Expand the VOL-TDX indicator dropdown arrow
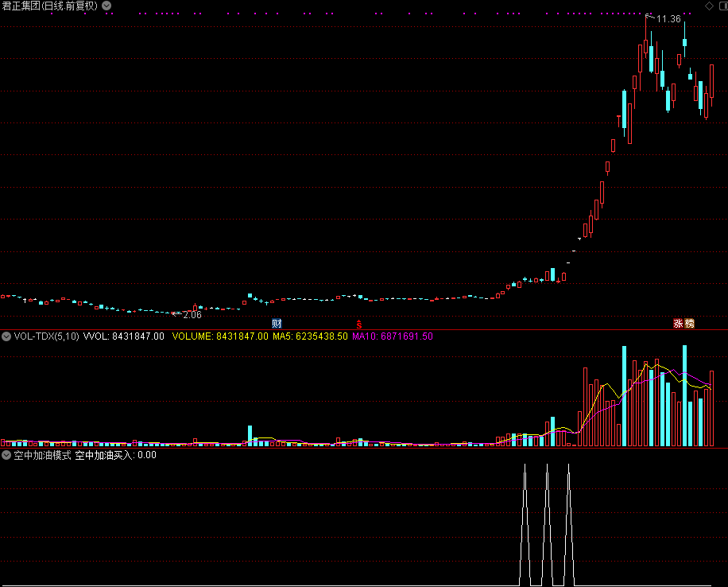 click(x=6, y=336)
